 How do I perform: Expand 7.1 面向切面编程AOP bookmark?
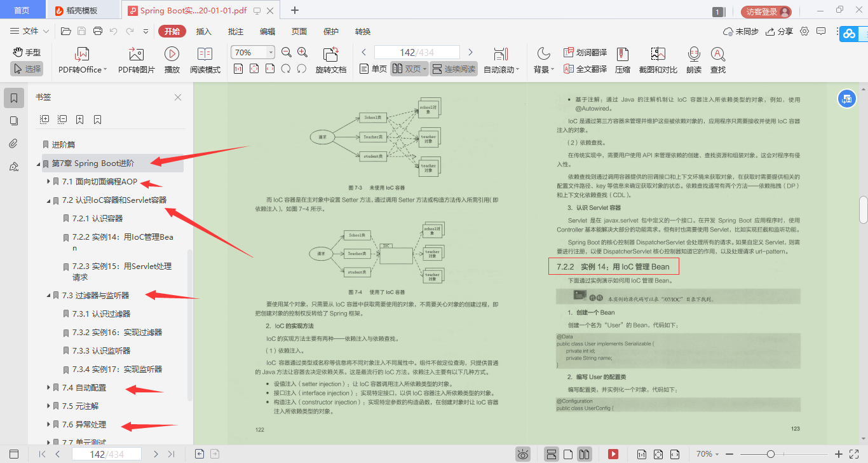(x=49, y=181)
